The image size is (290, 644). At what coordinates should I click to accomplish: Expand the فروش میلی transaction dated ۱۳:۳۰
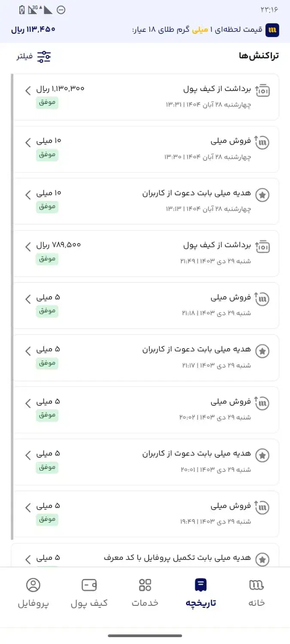pos(27,143)
